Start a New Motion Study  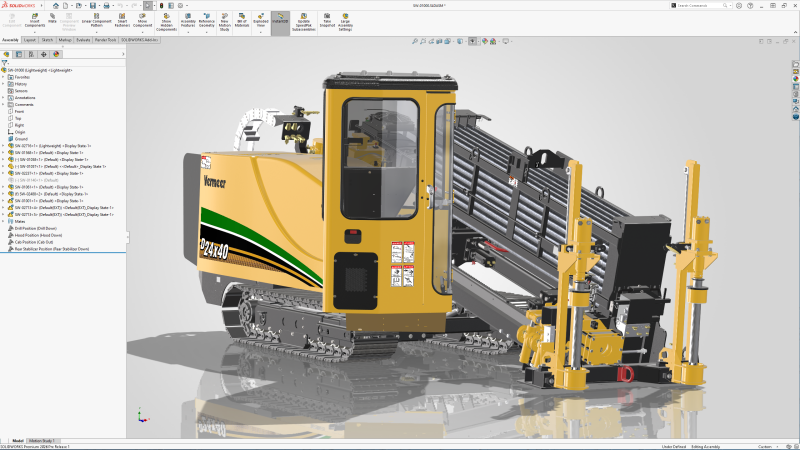(224, 22)
